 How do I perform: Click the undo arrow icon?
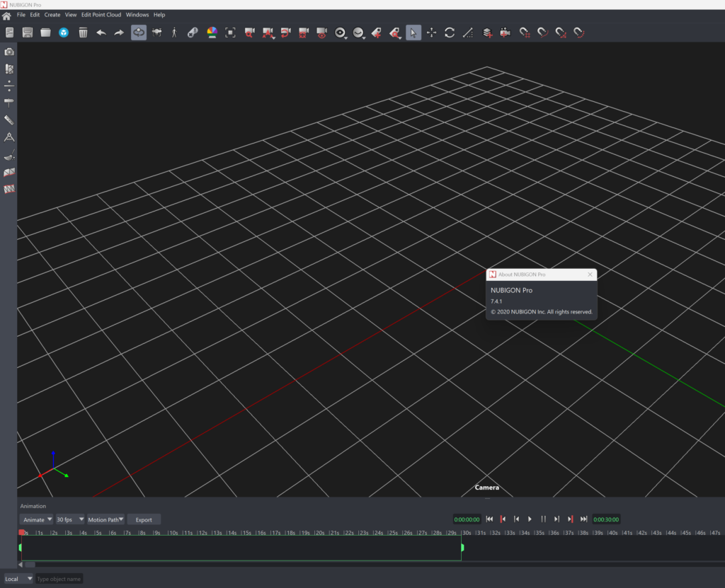click(101, 33)
